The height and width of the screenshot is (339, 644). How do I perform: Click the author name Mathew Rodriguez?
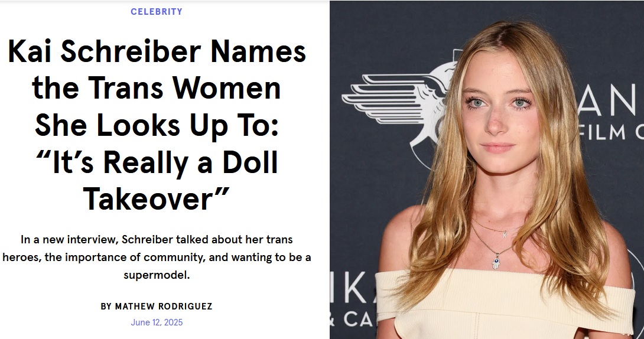(x=164, y=306)
